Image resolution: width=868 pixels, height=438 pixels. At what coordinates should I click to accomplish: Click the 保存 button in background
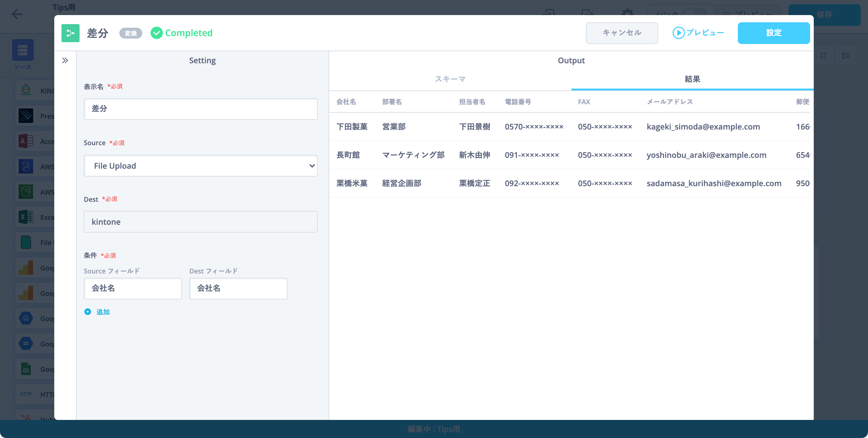(824, 14)
